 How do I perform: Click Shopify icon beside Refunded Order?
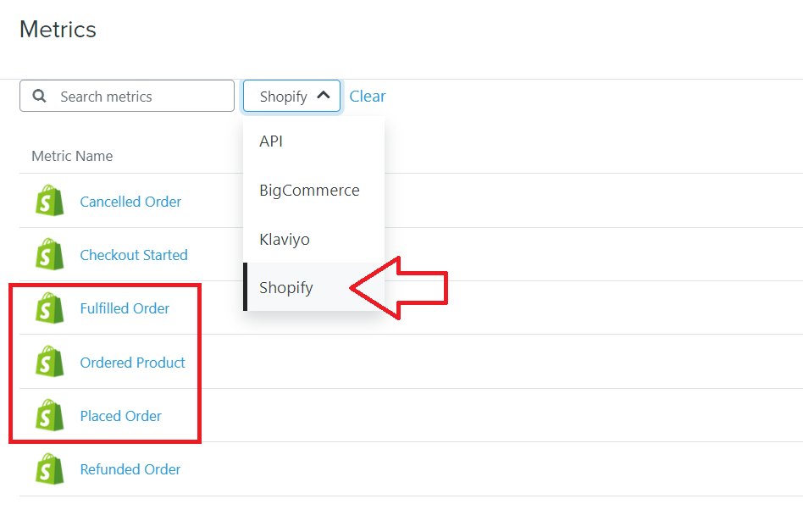[x=50, y=469]
